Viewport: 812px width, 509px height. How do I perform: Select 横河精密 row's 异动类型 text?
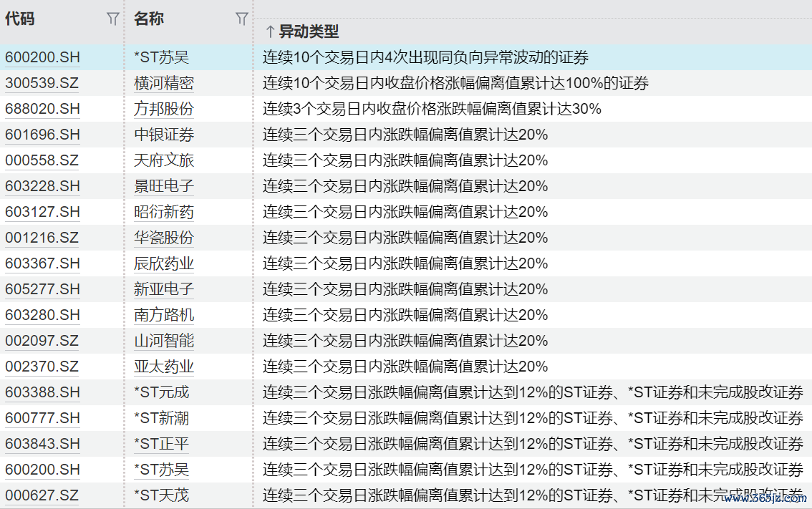click(x=455, y=83)
